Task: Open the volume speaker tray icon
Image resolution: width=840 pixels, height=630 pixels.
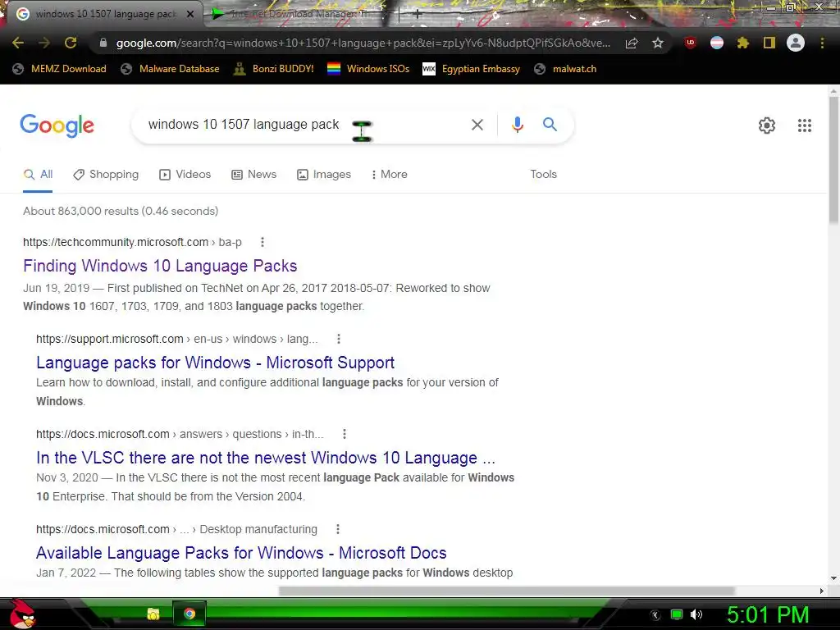Action: click(696, 614)
